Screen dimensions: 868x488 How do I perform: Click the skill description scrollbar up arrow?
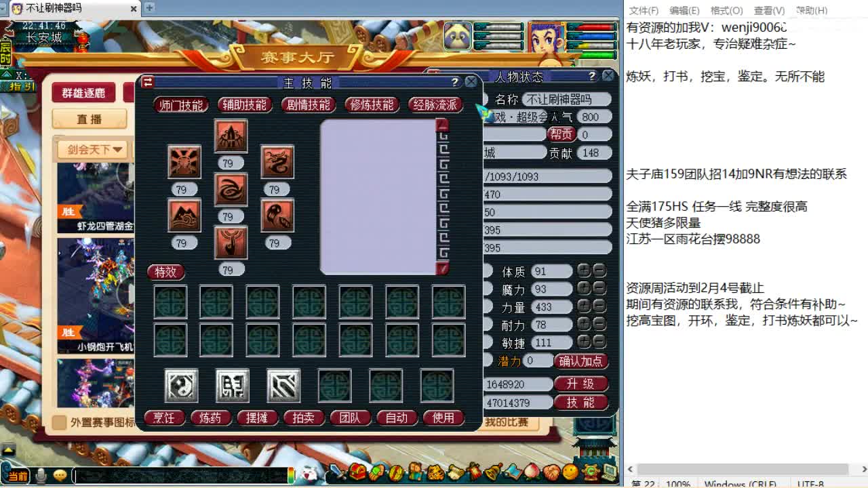point(443,125)
